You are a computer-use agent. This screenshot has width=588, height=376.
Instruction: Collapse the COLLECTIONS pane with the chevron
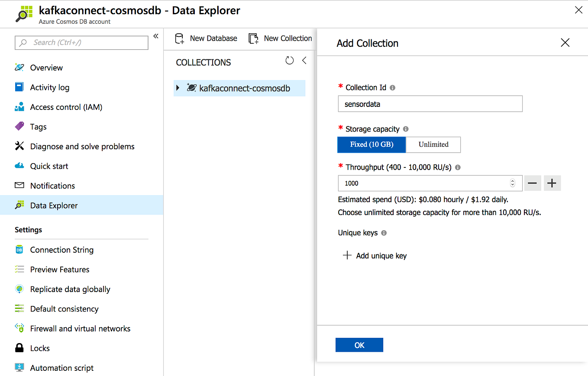point(304,61)
